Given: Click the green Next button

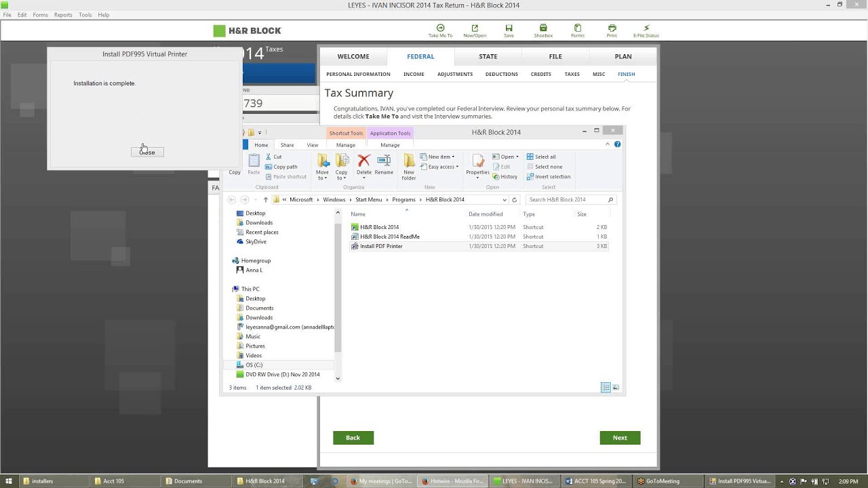Looking at the screenshot, I should (620, 438).
